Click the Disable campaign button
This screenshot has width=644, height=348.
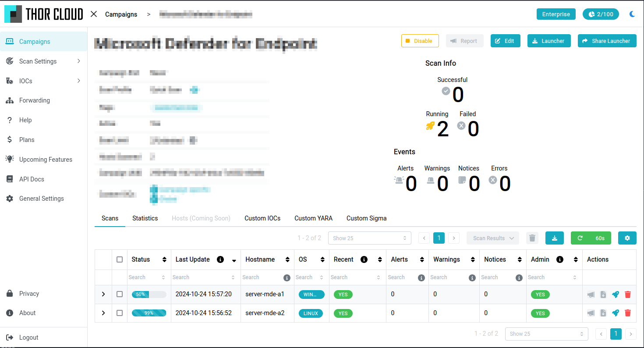tap(420, 41)
